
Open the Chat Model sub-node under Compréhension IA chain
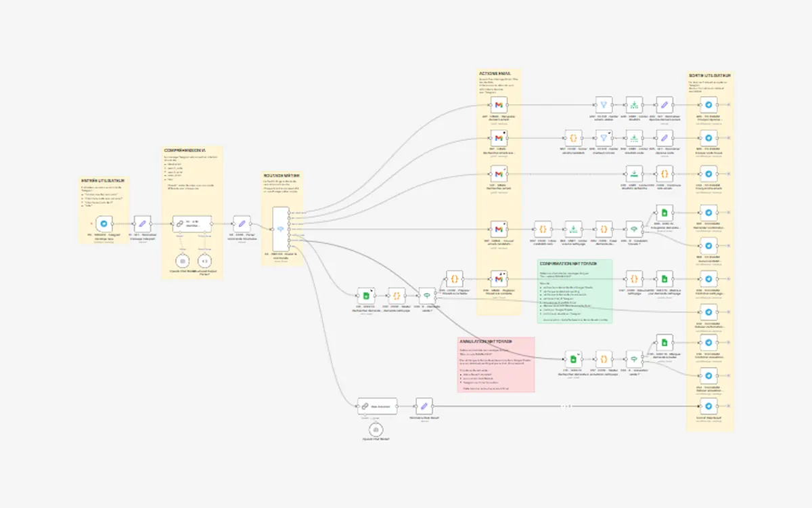[x=181, y=260]
